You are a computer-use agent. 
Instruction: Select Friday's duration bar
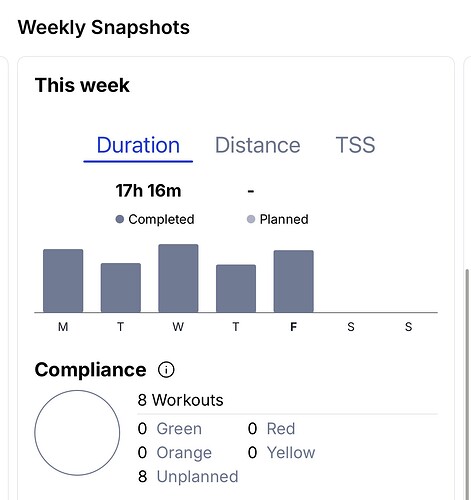(x=294, y=281)
